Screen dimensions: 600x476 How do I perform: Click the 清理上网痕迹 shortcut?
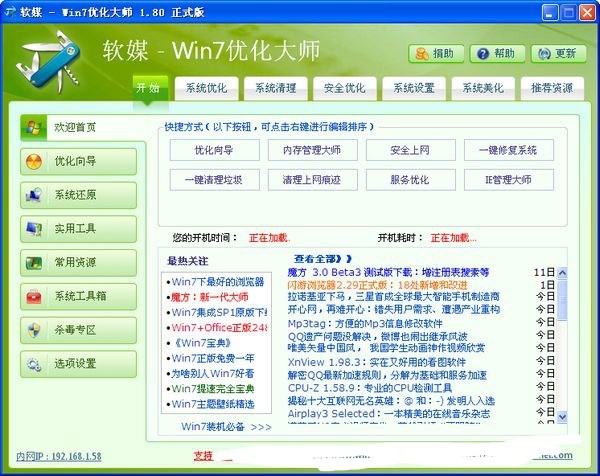tap(313, 180)
